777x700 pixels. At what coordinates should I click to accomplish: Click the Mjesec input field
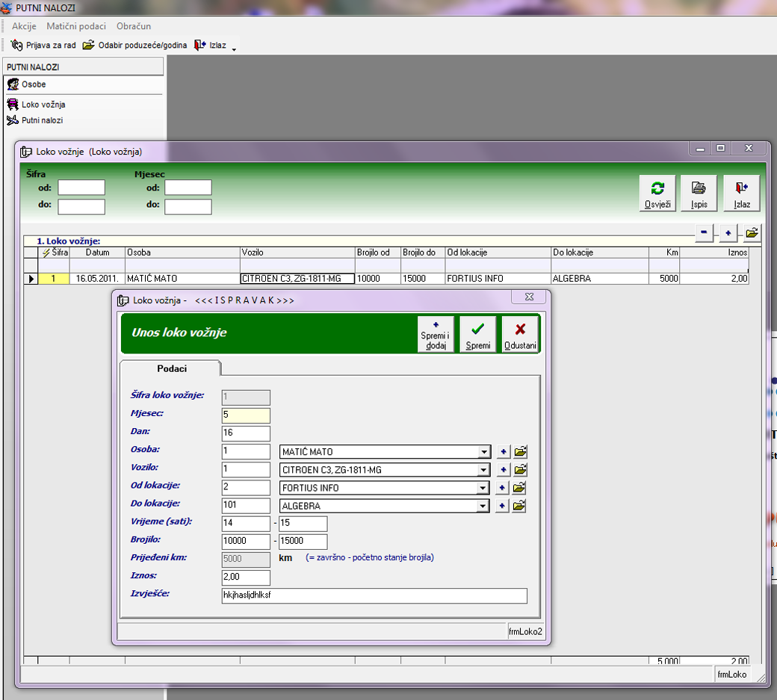(246, 415)
